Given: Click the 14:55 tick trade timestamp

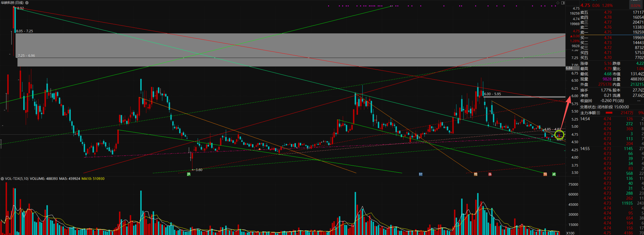Looking at the screenshot, I should [585, 149].
